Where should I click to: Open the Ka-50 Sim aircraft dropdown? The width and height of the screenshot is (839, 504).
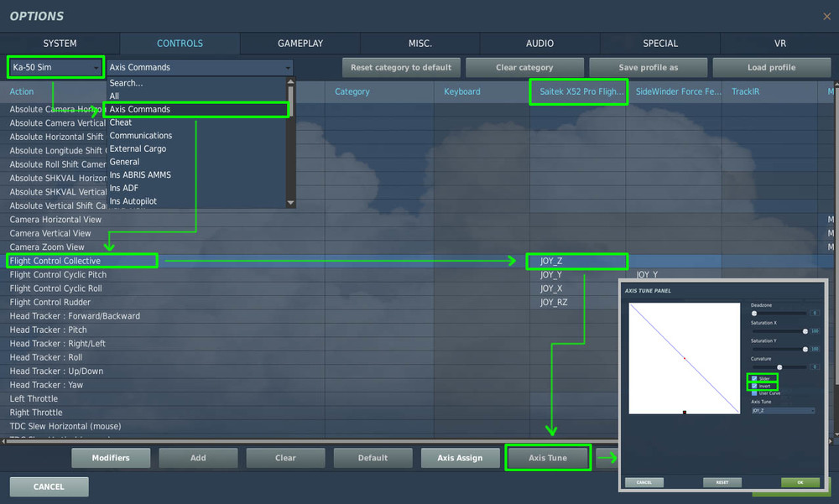click(55, 67)
